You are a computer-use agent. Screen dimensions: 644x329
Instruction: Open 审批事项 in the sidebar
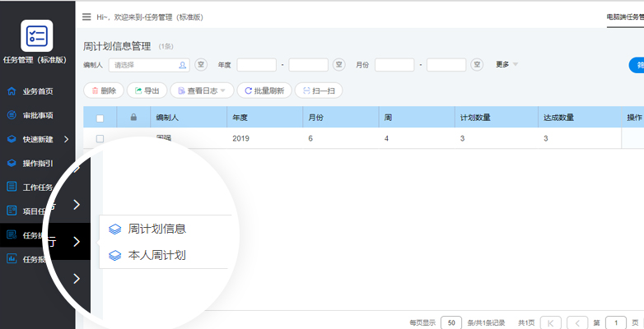coord(37,115)
